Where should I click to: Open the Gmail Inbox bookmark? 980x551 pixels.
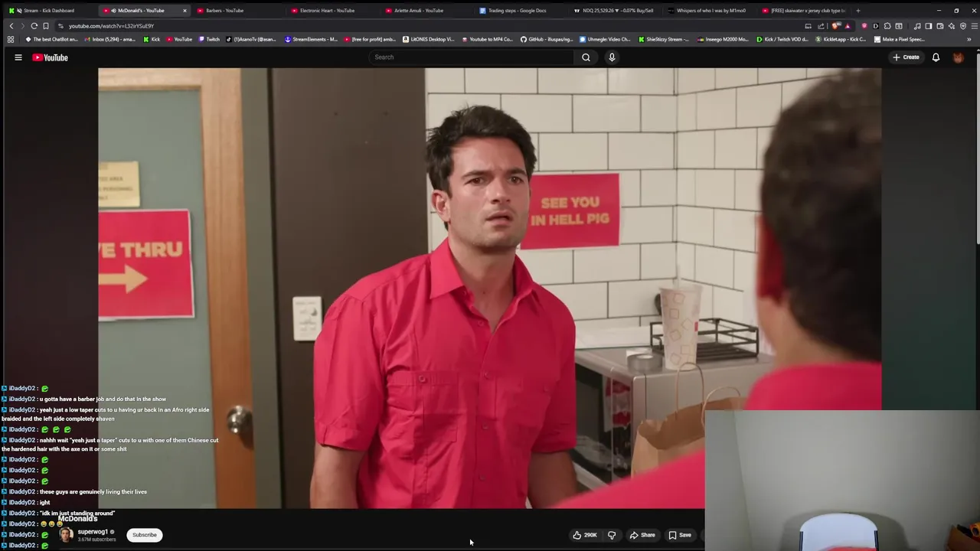[x=109, y=39]
